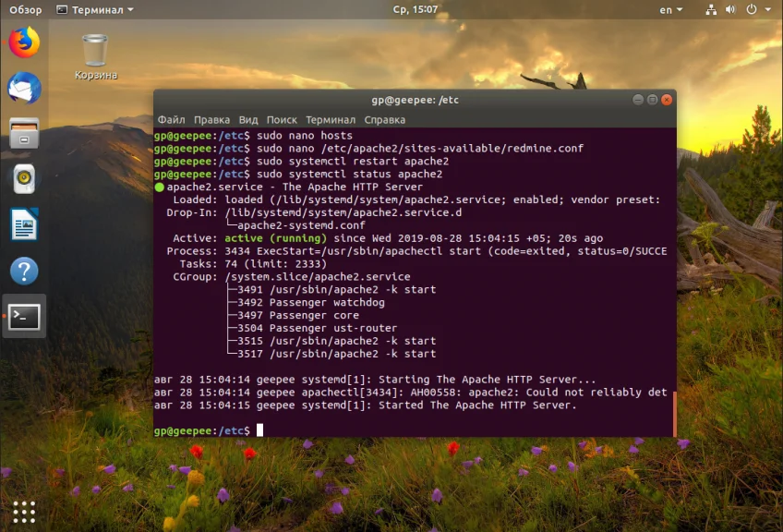Click '3492 Passenger watchdog' line

pyautogui.click(x=311, y=302)
